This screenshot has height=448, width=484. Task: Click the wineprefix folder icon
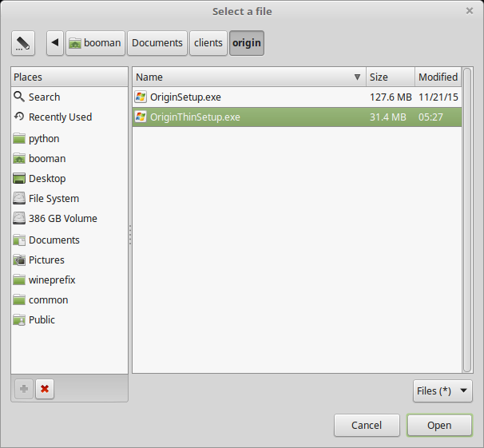click(19, 280)
